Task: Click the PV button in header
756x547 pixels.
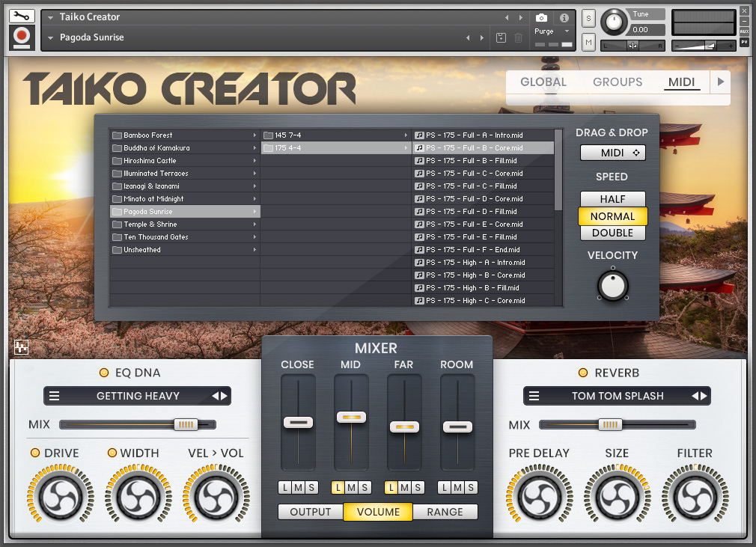Action: click(x=745, y=42)
